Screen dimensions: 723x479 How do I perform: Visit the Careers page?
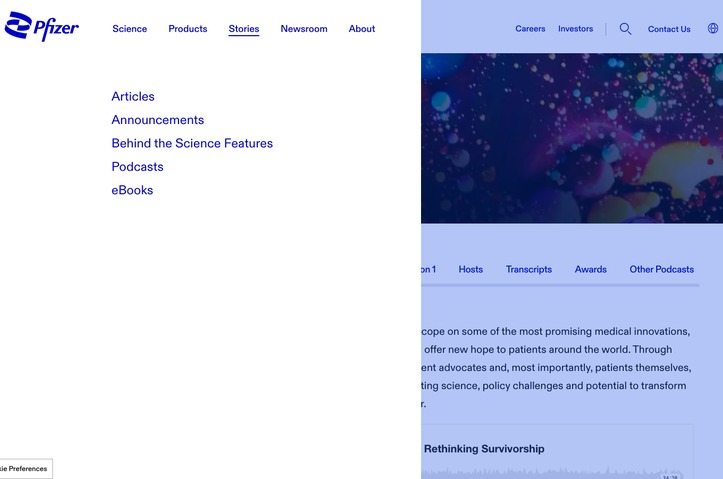530,29
